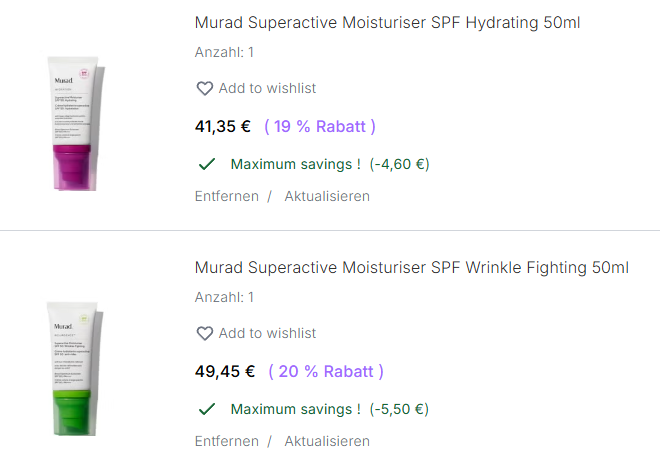Select the 'Add to wishlist' text under Hydrating 50ml
The width and height of the screenshot is (660, 455).
coord(267,89)
